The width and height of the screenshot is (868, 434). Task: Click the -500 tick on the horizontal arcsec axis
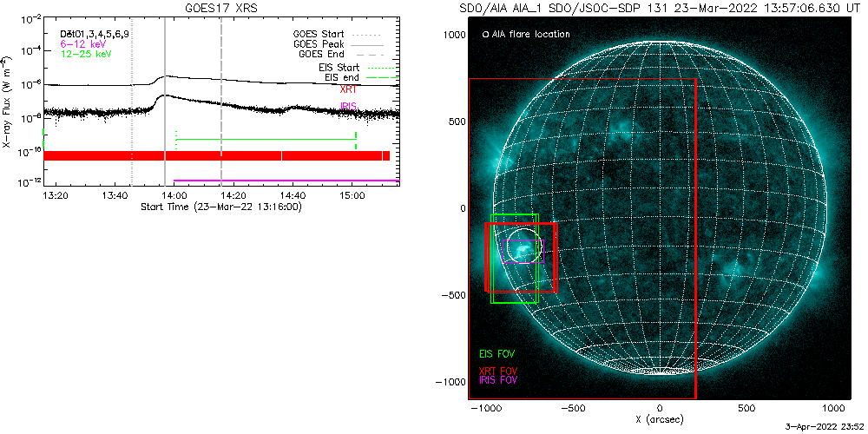click(572, 409)
